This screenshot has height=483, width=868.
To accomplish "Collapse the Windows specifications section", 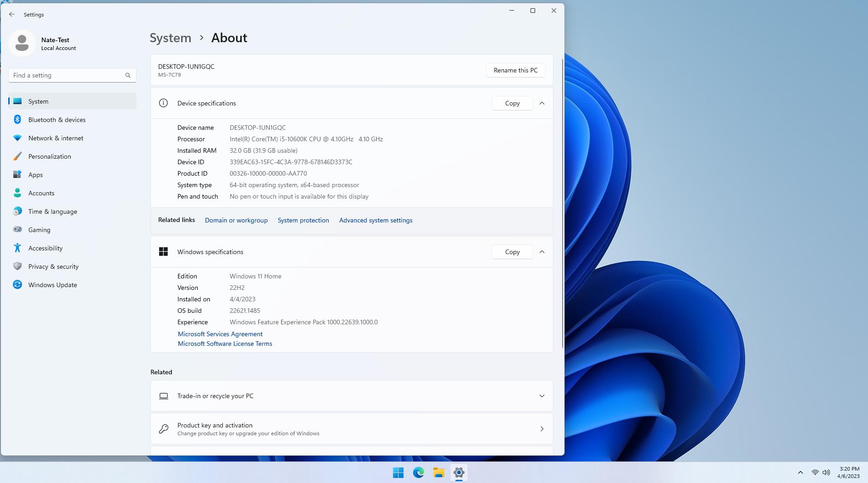I will pyautogui.click(x=542, y=252).
